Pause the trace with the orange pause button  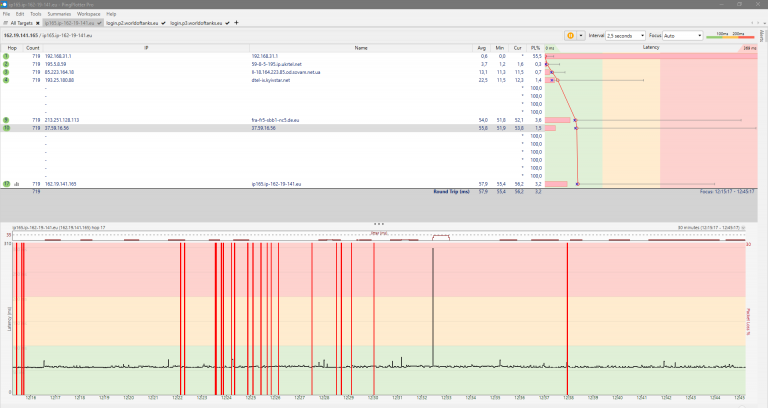[570, 35]
